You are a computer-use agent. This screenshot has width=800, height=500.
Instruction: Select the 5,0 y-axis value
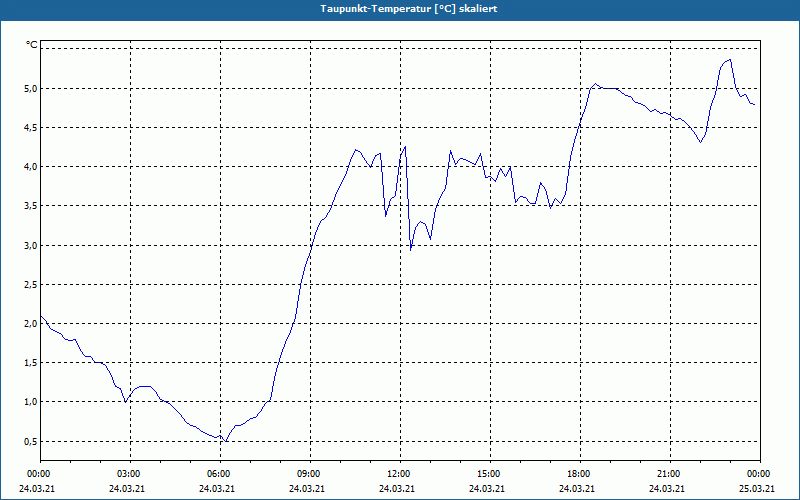tap(31, 88)
